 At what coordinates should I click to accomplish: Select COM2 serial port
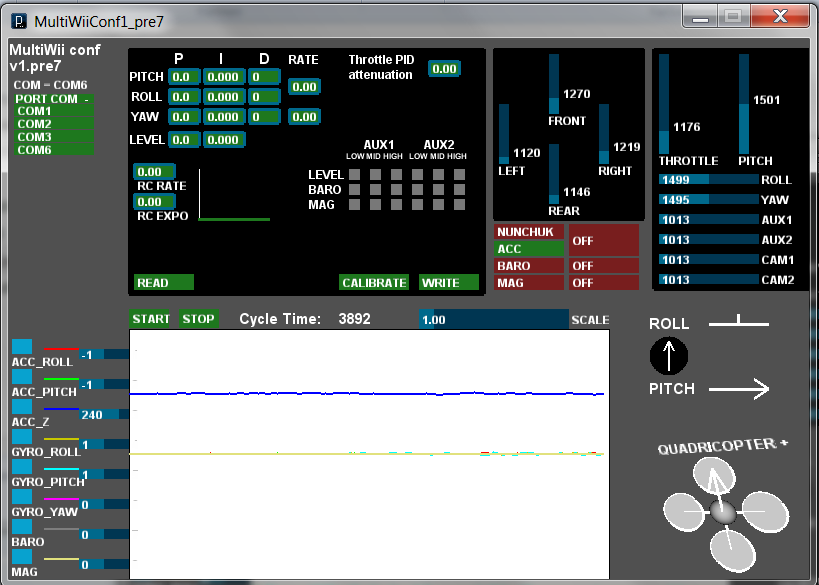tap(54, 124)
